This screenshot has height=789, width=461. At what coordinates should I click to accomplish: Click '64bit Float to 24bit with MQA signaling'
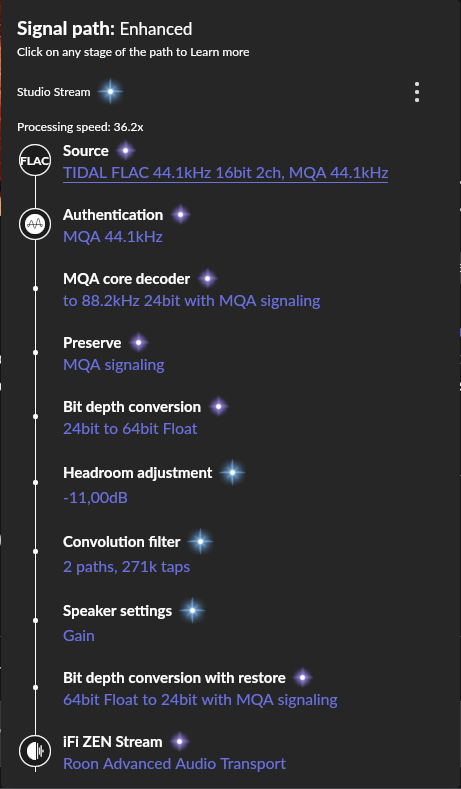200,700
